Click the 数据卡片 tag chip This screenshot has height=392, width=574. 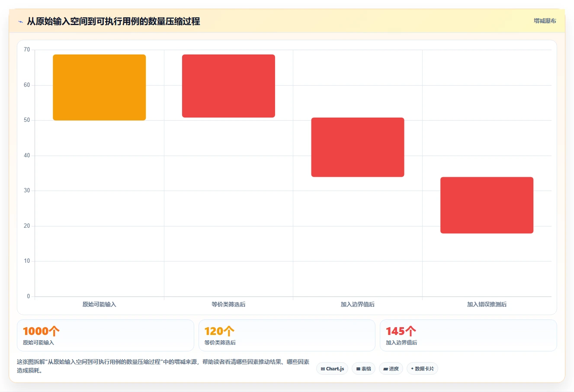[422, 369]
